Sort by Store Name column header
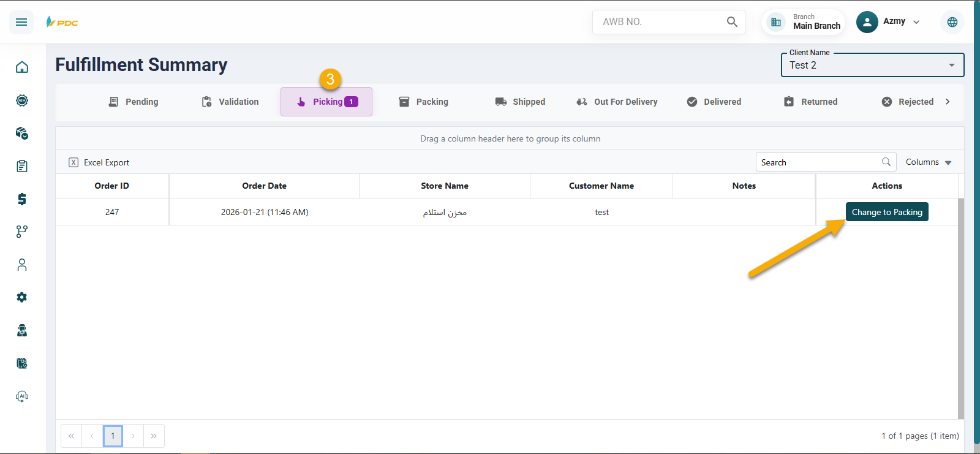980x454 pixels. click(445, 186)
